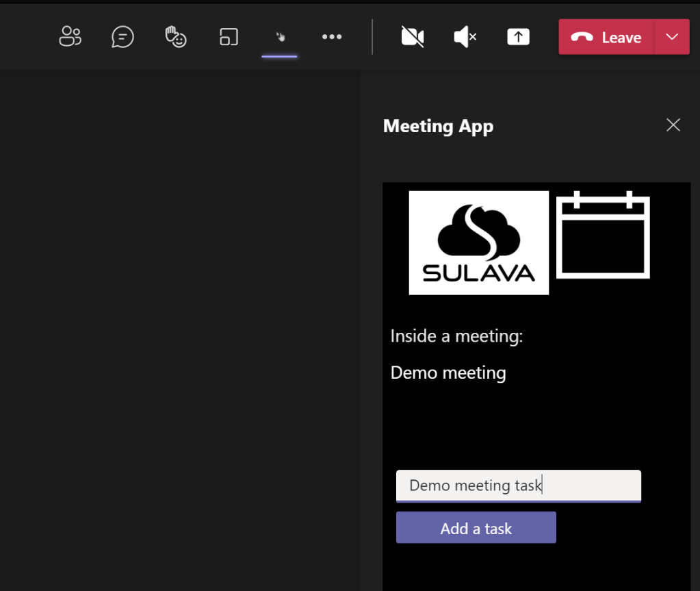
Task: Click the Demo meeting title text
Action: click(448, 373)
